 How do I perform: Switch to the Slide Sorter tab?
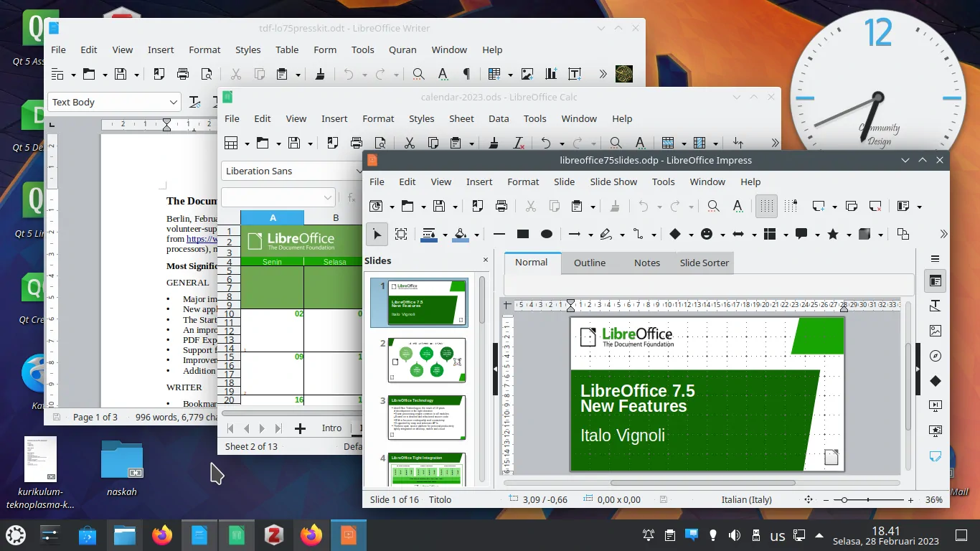(x=704, y=263)
